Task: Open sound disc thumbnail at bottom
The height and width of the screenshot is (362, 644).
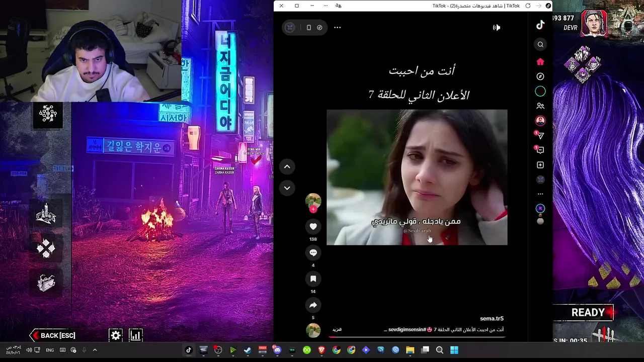Action: tap(313, 330)
